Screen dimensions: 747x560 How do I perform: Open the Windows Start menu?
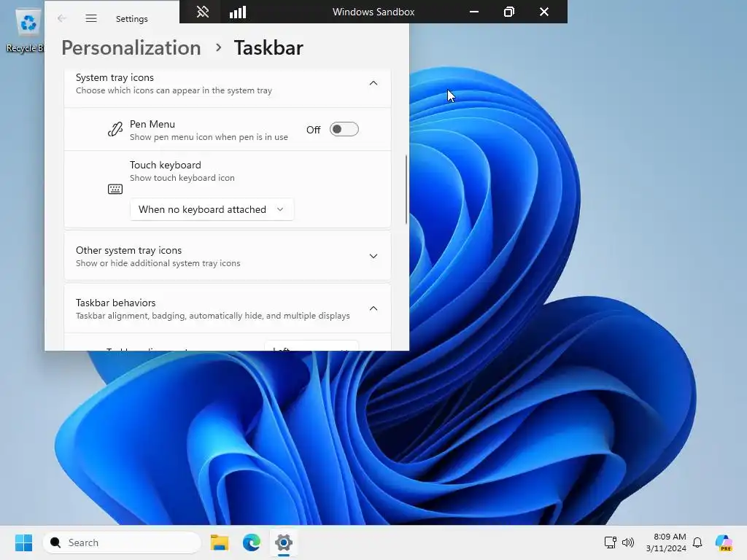(23, 542)
